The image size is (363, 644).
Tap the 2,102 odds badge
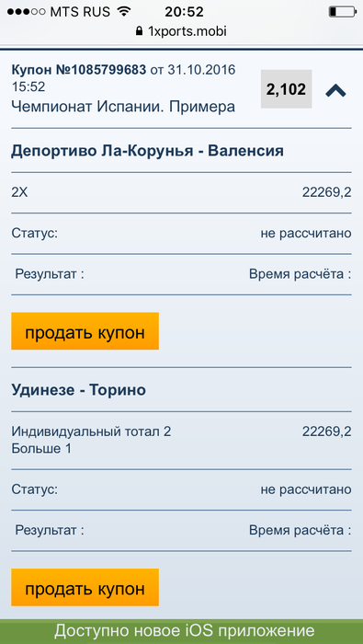[x=287, y=89]
